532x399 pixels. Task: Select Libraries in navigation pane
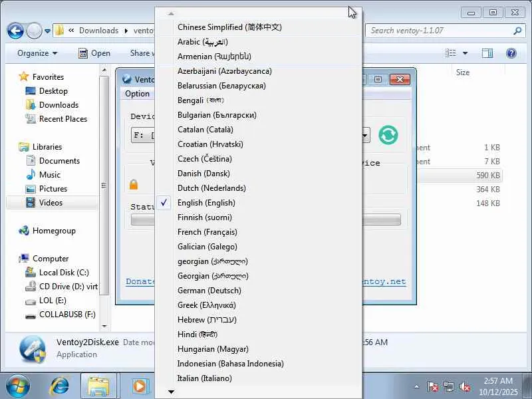click(41, 146)
